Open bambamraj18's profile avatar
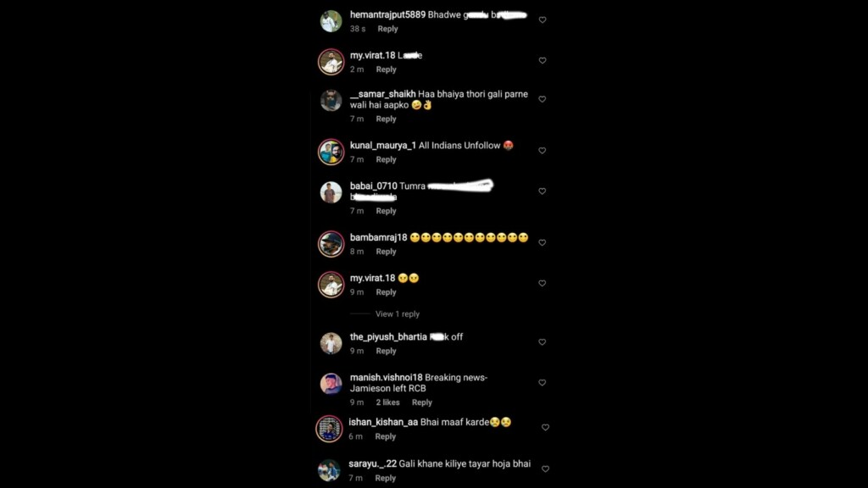This screenshot has height=488, width=868. [331, 244]
